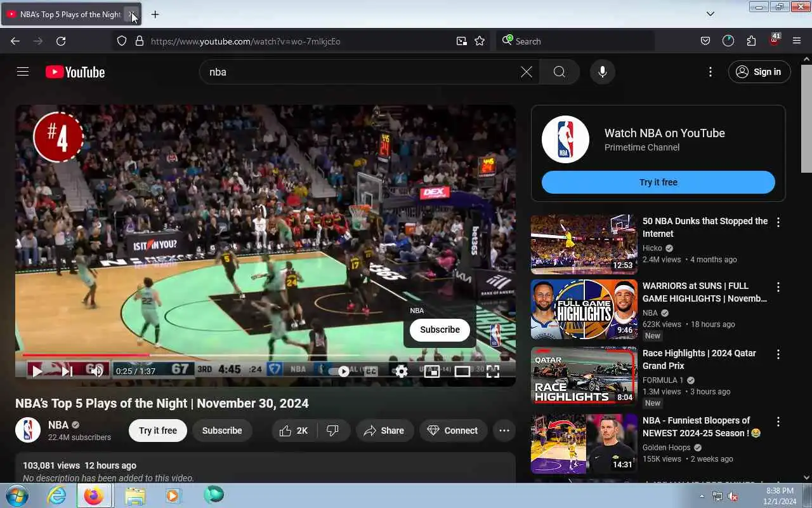The height and width of the screenshot is (508, 812).
Task: Go to the YouTube home logo
Action: pyautogui.click(x=75, y=72)
